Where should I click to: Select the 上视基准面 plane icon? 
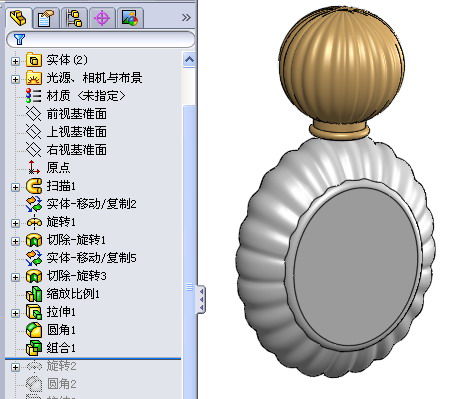click(34, 132)
